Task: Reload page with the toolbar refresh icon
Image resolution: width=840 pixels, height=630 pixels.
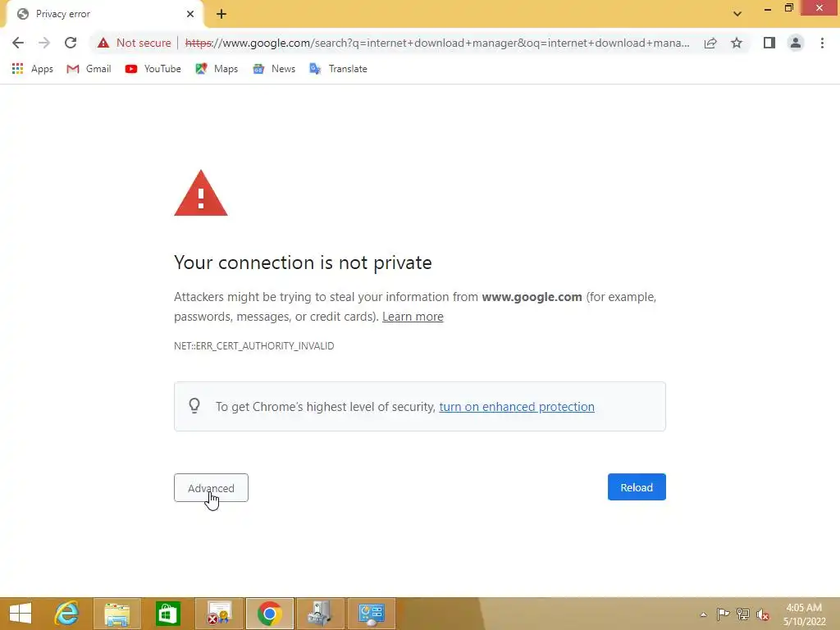Action: tap(71, 43)
